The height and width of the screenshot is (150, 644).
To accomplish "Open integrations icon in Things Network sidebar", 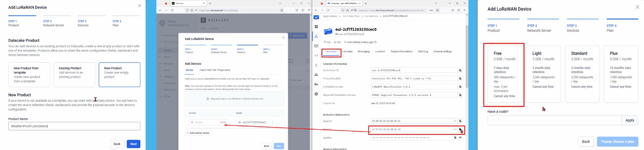I will (316, 65).
